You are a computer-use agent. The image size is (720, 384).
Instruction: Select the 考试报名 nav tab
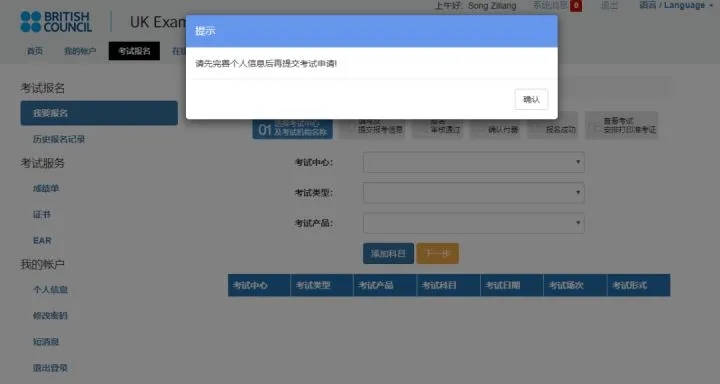point(134,51)
